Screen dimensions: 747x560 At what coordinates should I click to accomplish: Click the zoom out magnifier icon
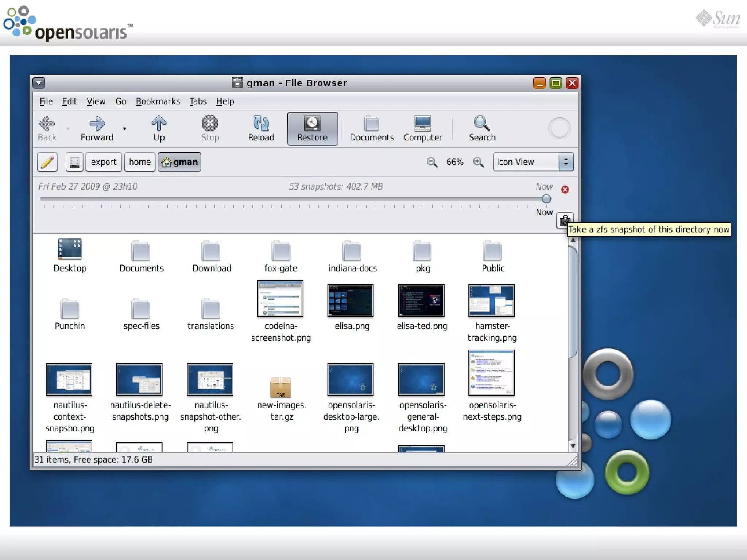tap(432, 162)
